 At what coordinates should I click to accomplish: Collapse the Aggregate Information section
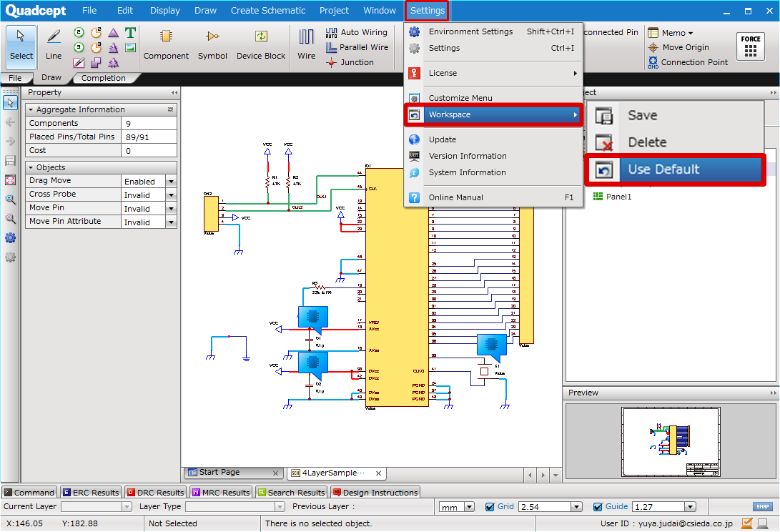point(31,109)
